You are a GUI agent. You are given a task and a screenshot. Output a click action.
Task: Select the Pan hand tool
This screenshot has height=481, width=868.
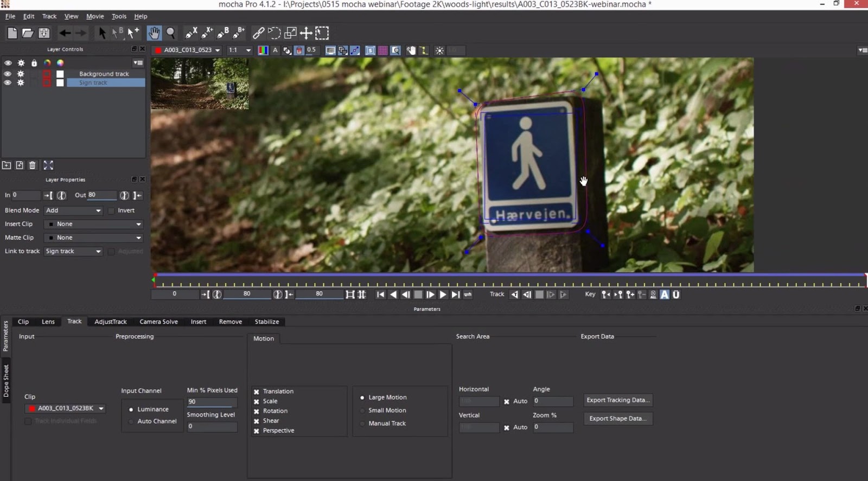coord(154,33)
